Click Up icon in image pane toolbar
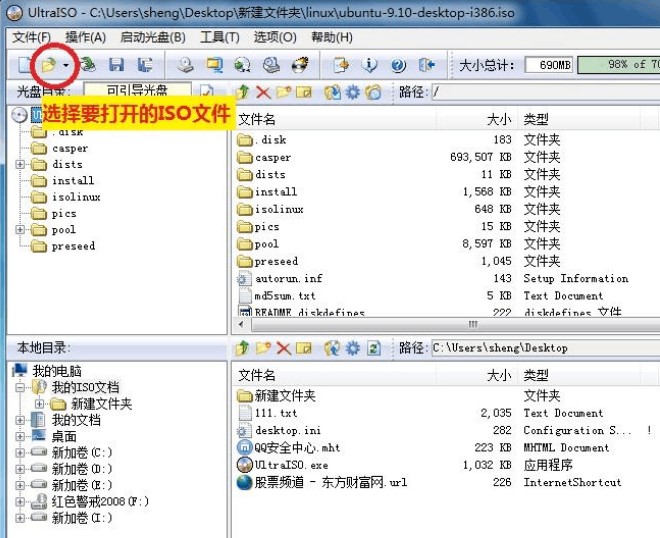 (243, 91)
